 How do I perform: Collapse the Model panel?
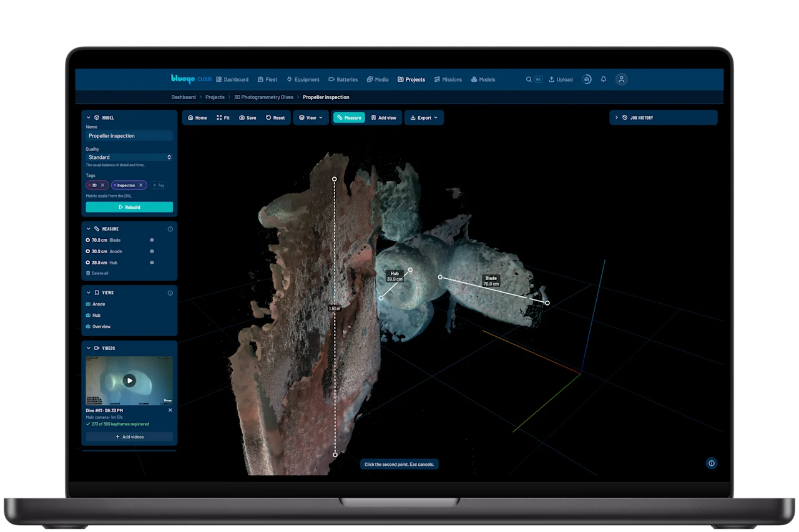point(89,117)
